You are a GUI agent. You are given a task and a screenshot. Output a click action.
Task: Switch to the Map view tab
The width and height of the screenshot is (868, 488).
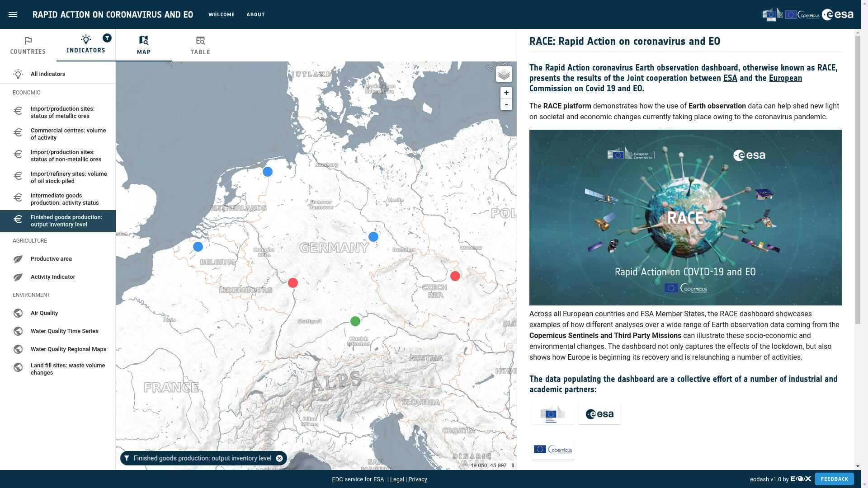(x=144, y=45)
